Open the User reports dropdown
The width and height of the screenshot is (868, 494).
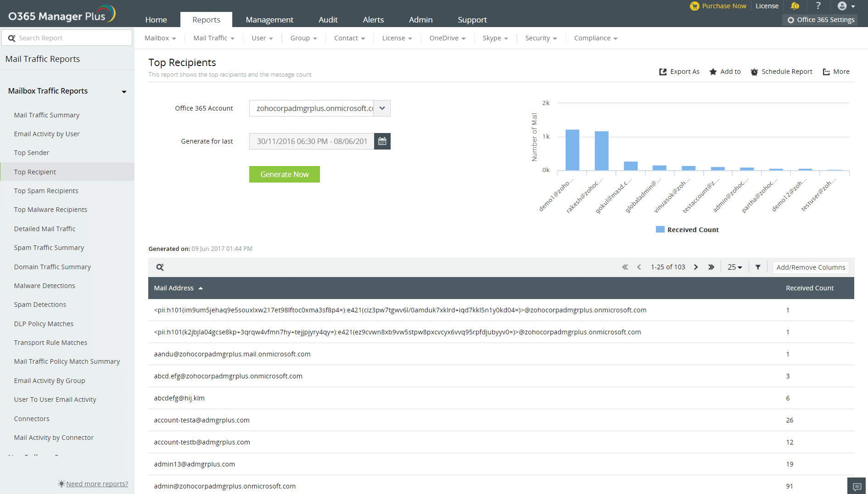(x=262, y=39)
